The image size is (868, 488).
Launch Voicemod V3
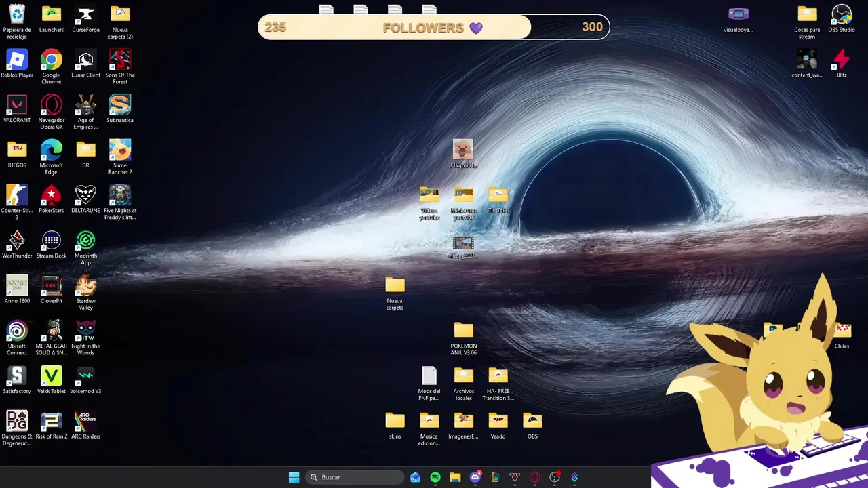pos(85,376)
